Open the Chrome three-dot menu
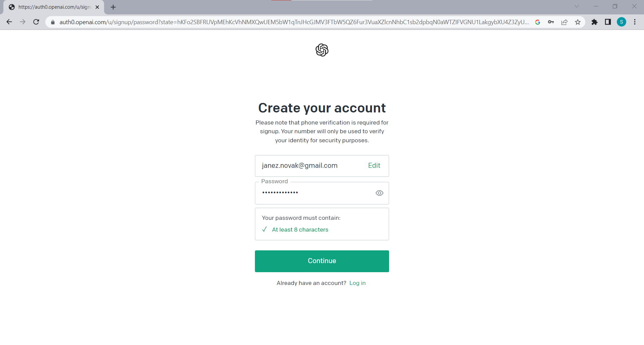Screen dimensions: 644x345 tap(635, 22)
